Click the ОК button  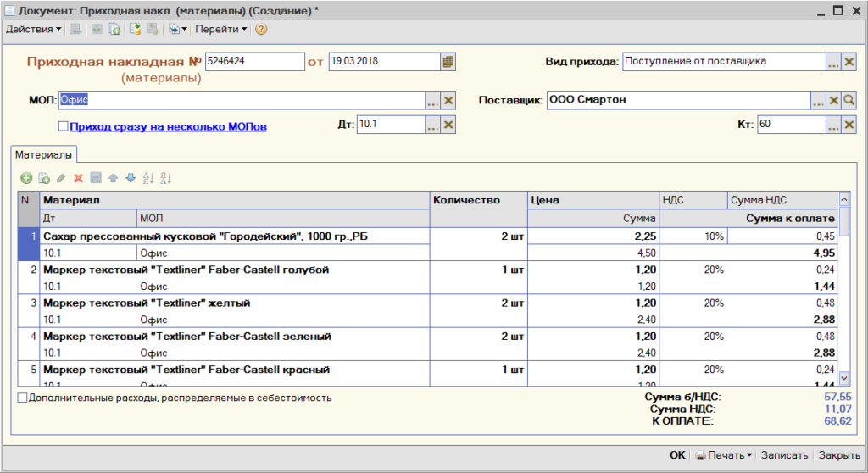pyautogui.click(x=677, y=455)
